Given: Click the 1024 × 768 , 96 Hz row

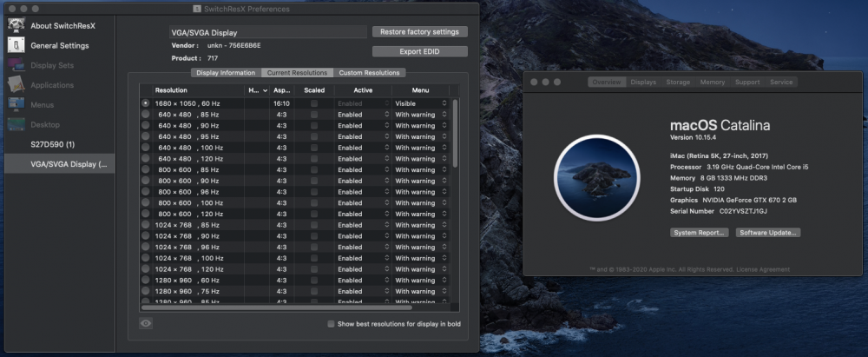Looking at the screenshot, I should coord(294,247).
